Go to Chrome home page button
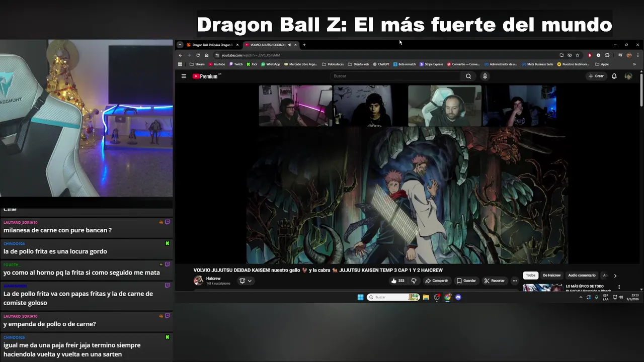The width and height of the screenshot is (644, 362). click(x=207, y=55)
